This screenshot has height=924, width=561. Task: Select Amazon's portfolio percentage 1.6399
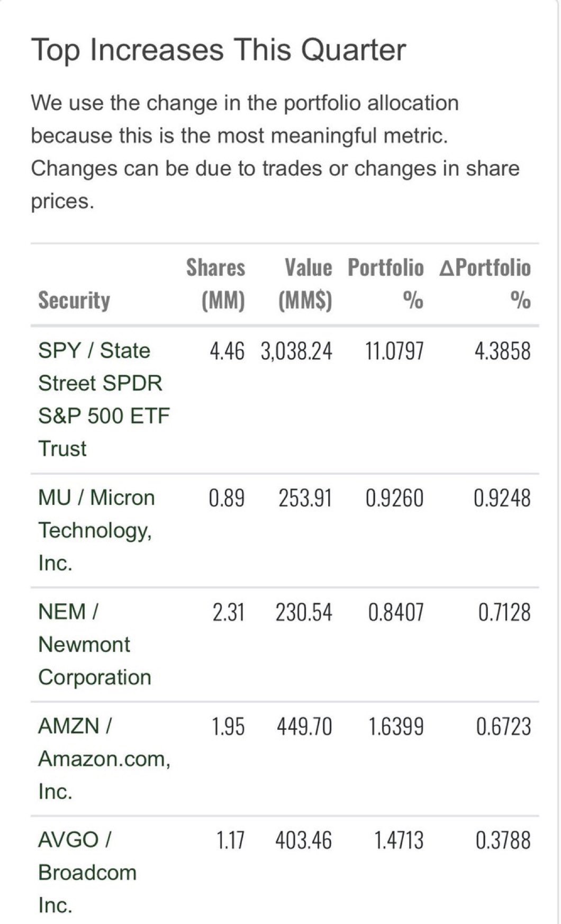click(396, 726)
